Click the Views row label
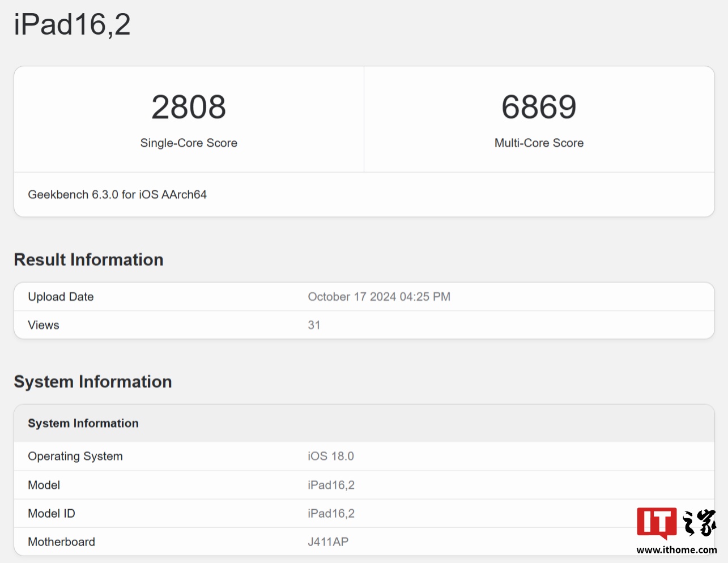This screenshot has height=563, width=728. pos(44,325)
